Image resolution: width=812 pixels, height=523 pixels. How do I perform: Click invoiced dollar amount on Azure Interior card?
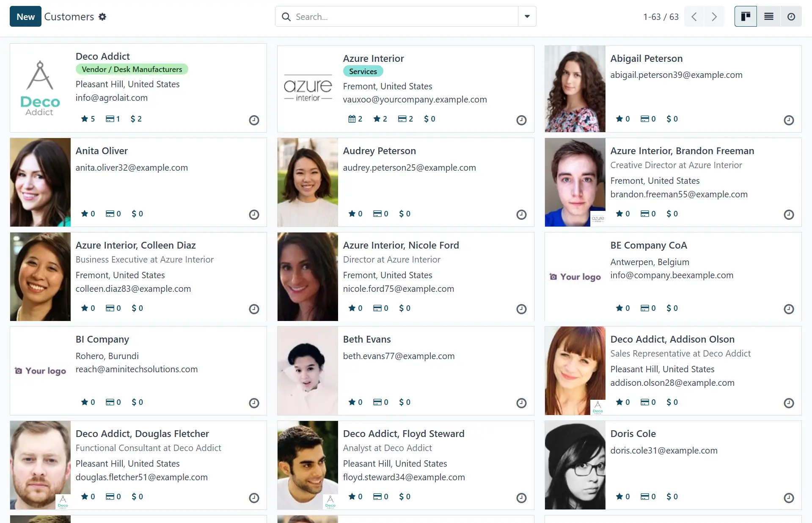(429, 119)
